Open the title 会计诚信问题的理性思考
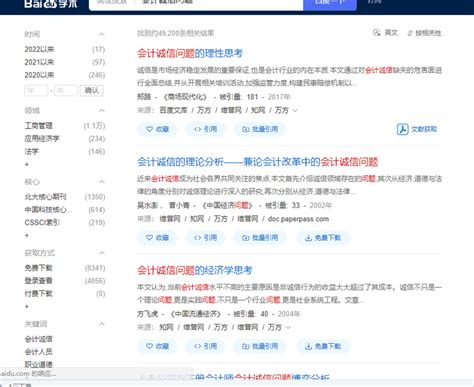Screen dimensions: 474x387 point(190,53)
